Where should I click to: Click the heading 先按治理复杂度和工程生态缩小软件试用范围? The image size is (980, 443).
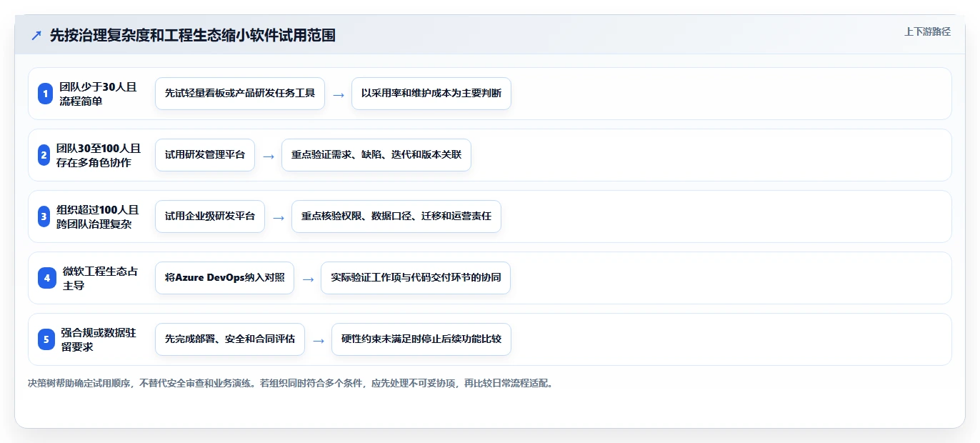pos(193,35)
